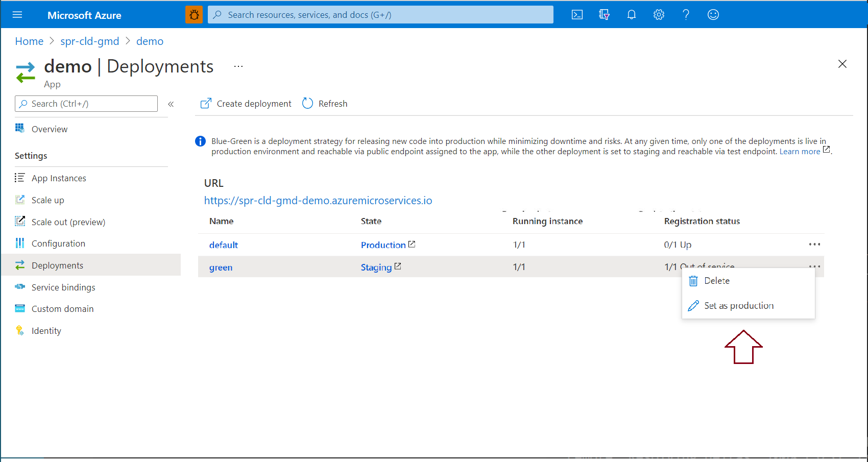The height and width of the screenshot is (462, 868).
Task: Open the ellipsis menu beside the demo title
Action: [x=238, y=65]
